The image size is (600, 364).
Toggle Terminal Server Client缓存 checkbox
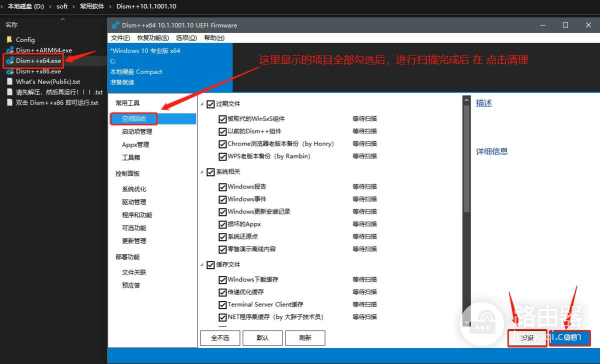tap(222, 305)
